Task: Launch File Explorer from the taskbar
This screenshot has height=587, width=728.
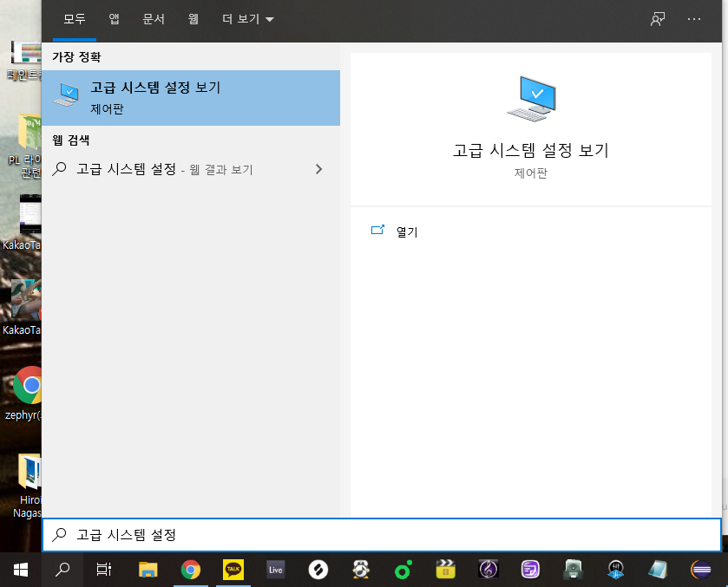Action: 148,570
